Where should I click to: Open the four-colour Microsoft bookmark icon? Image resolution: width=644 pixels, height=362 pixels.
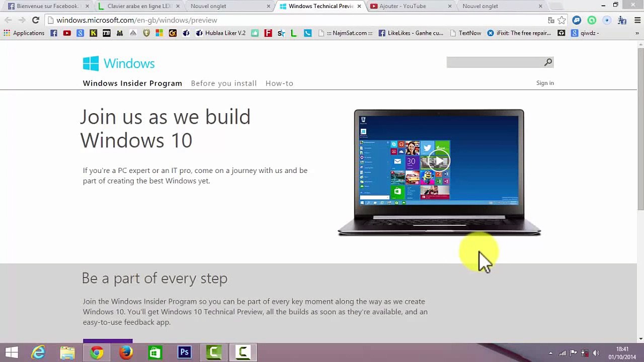point(159,33)
